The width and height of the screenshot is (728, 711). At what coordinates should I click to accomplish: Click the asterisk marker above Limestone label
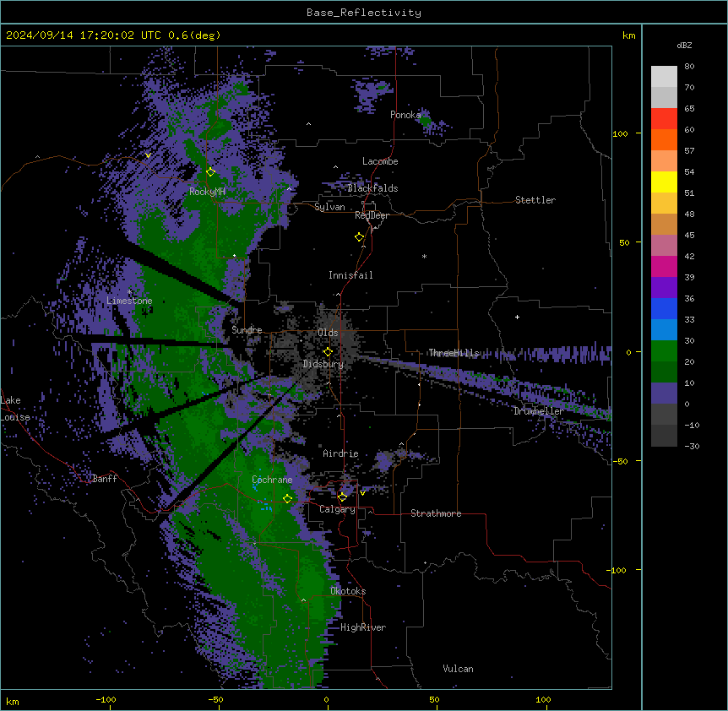pos(129,292)
